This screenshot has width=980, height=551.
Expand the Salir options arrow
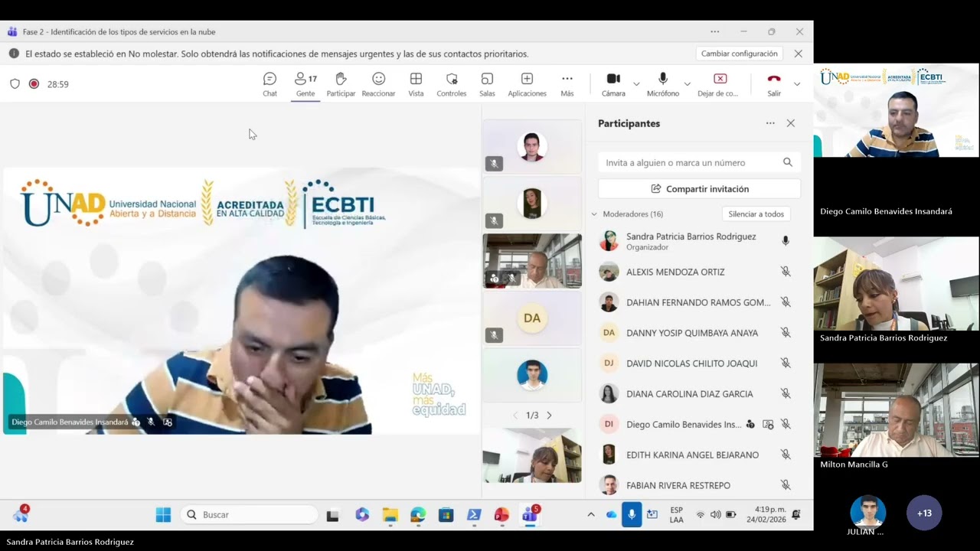coord(797,84)
